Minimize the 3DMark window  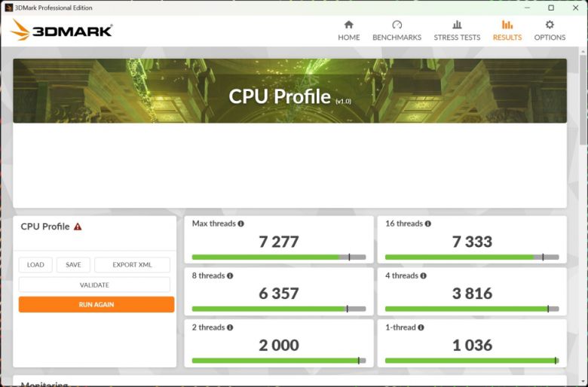pos(527,8)
